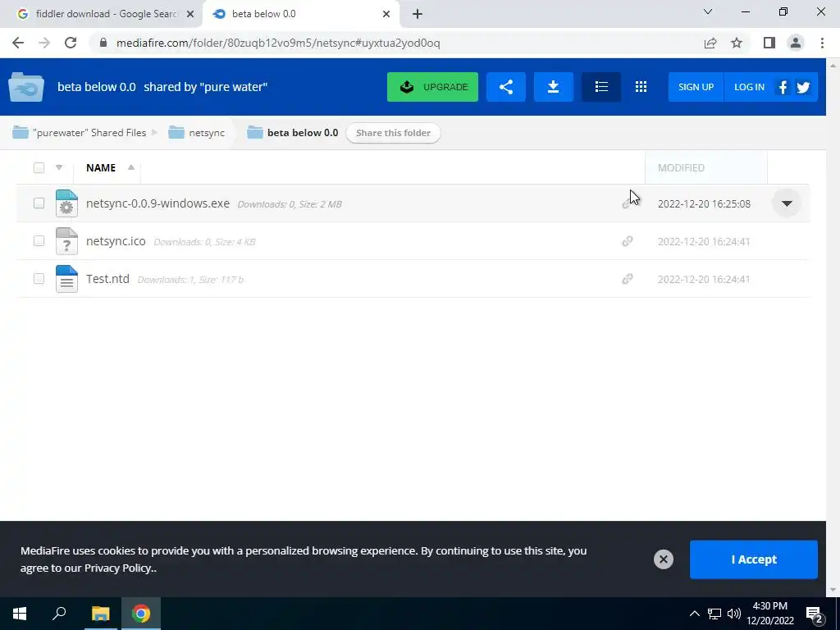Click the Twitter login icon
The width and height of the screenshot is (840, 630).
point(802,87)
